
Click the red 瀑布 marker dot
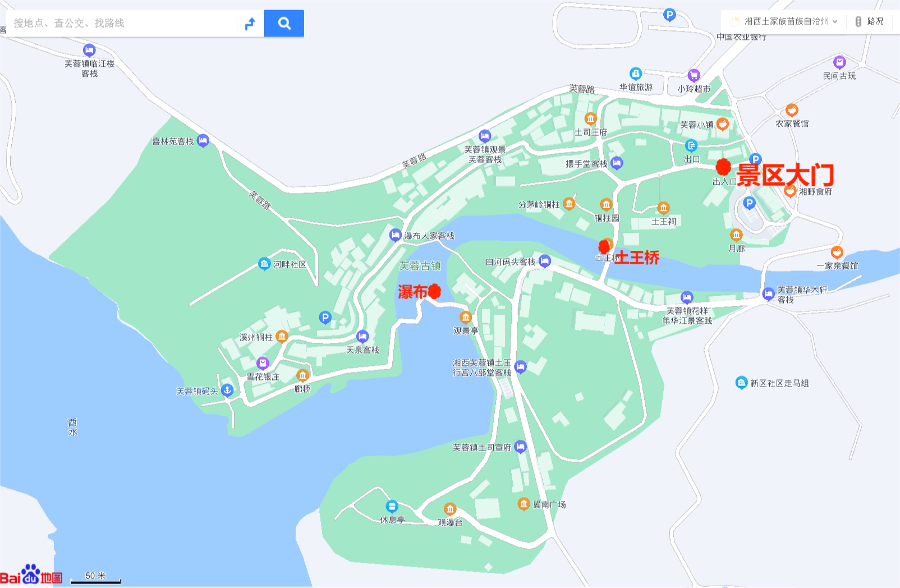click(x=434, y=291)
